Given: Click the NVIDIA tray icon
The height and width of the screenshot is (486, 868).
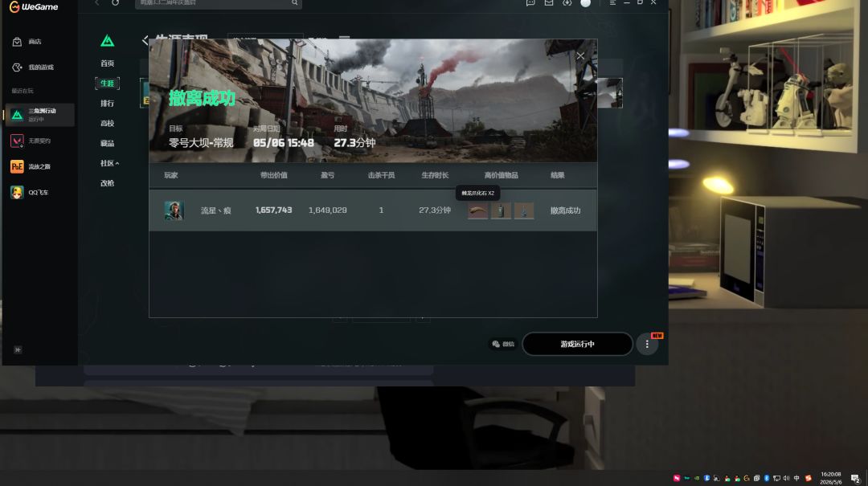Looking at the screenshot, I should pos(697,478).
